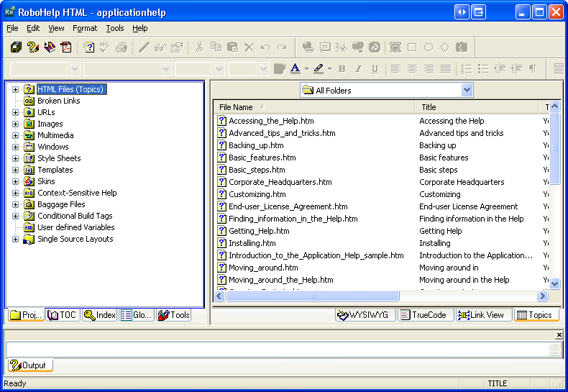Click the highlighter pen color icon
The image size is (568, 392).
(319, 68)
